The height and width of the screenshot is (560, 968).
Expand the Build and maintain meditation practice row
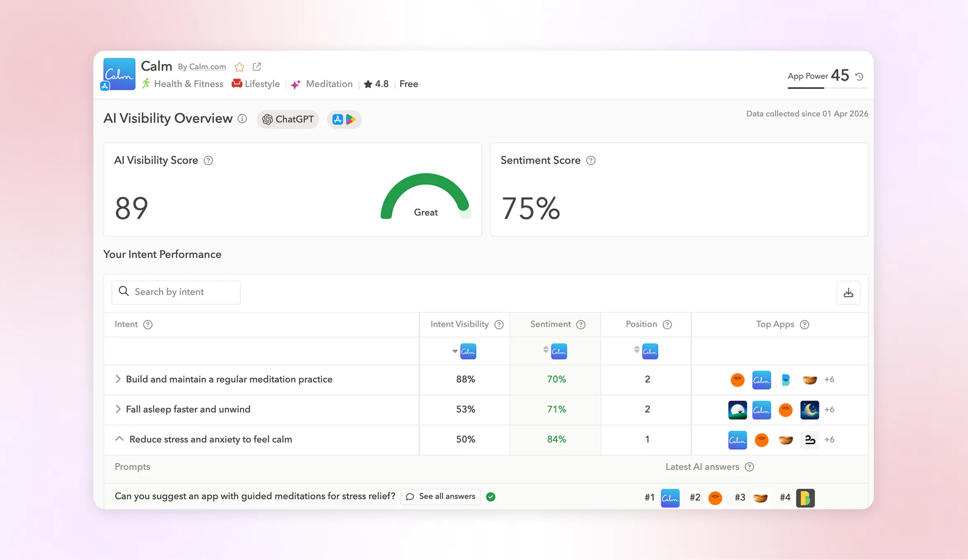coord(118,379)
